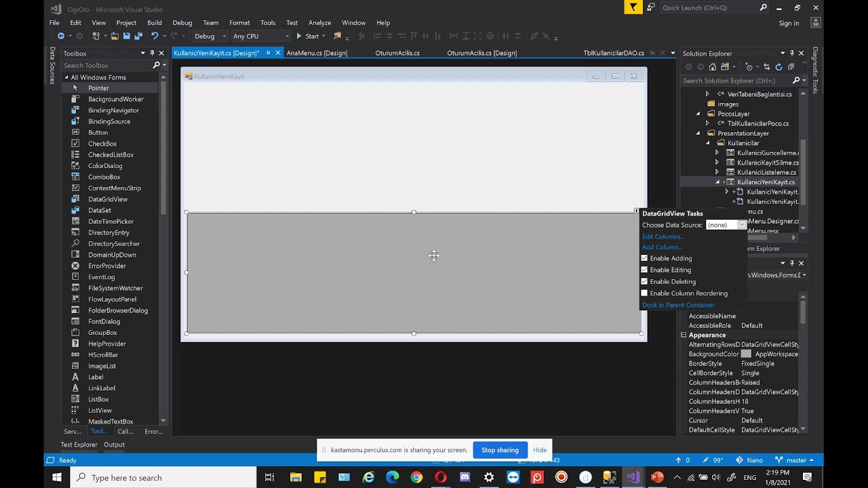Click the Redo toolbar icon

pos(174,36)
